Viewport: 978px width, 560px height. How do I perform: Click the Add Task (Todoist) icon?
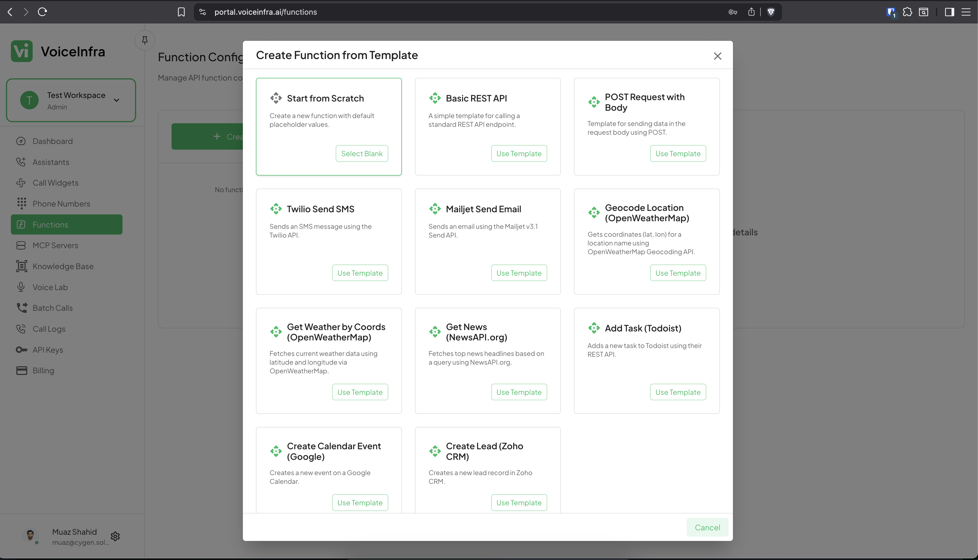[594, 328]
